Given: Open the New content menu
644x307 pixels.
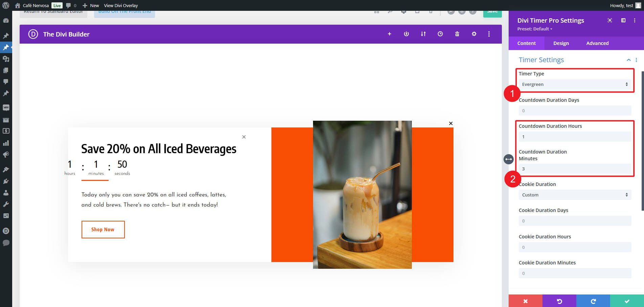Looking at the screenshot, I should [x=91, y=5].
